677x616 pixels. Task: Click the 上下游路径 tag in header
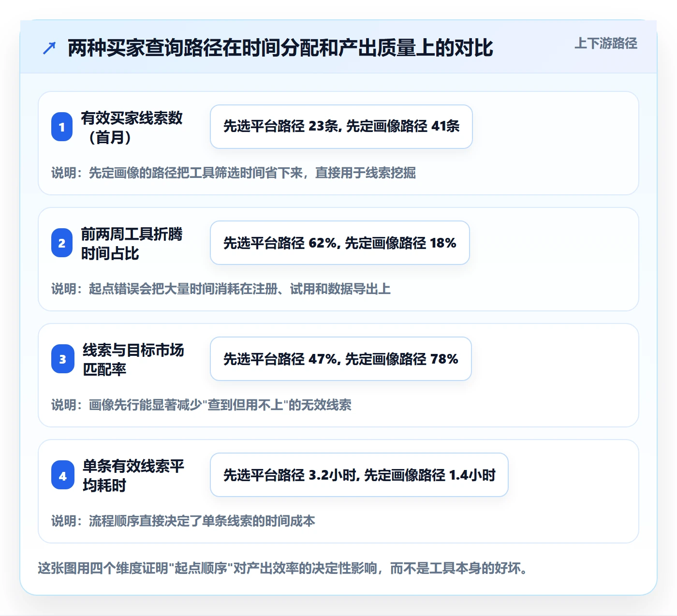pyautogui.click(x=606, y=44)
